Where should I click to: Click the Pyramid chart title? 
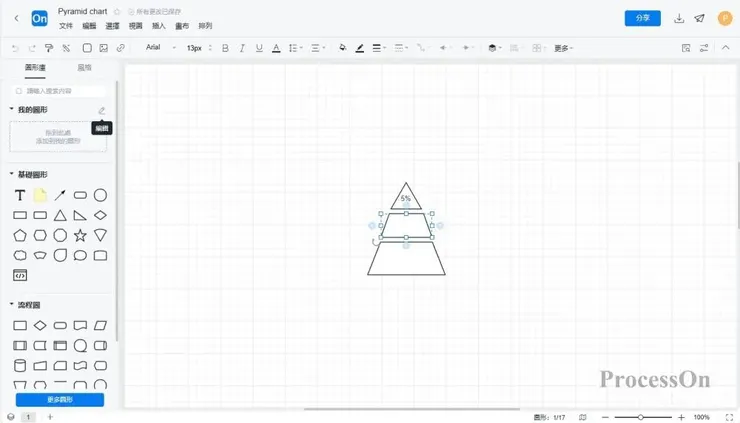(83, 11)
